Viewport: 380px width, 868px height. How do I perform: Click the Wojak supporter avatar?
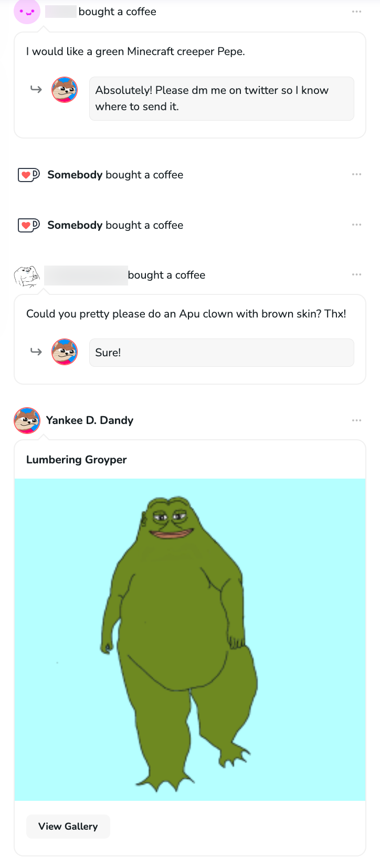26,274
